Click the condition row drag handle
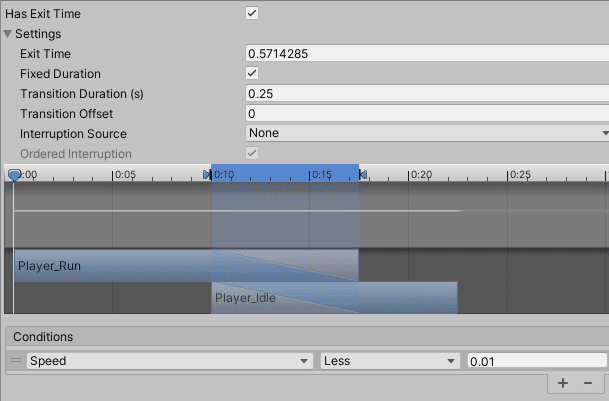Image resolution: width=609 pixels, height=401 pixels. (x=16, y=361)
